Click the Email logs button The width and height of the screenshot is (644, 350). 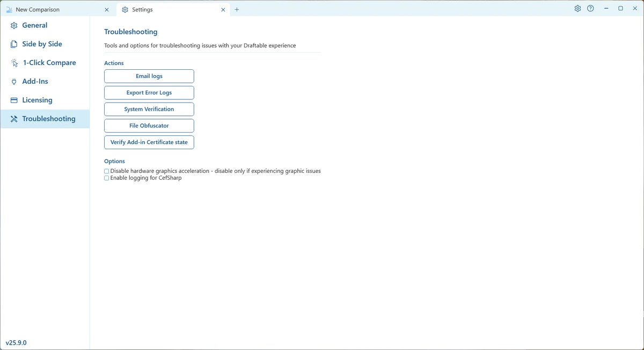(x=149, y=76)
